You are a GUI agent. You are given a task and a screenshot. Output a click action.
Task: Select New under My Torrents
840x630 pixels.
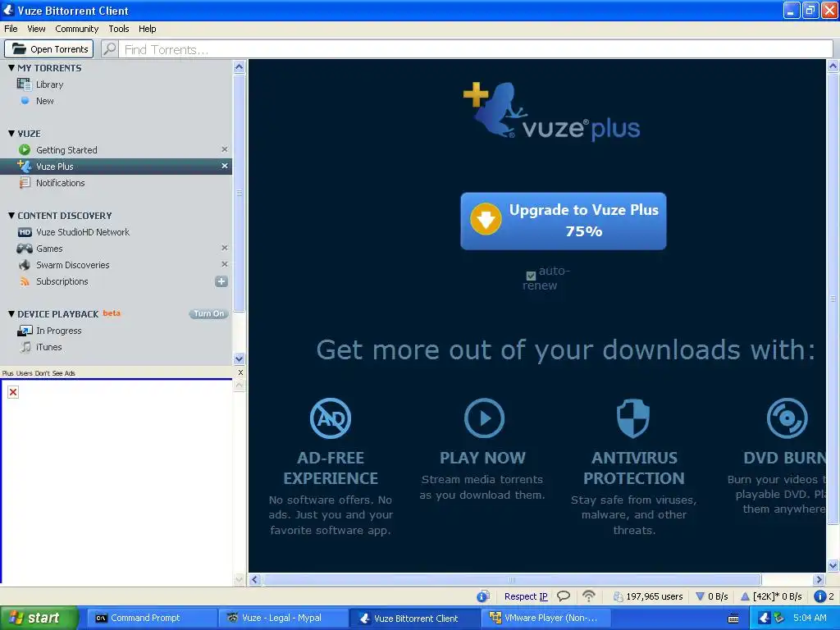[x=44, y=101]
